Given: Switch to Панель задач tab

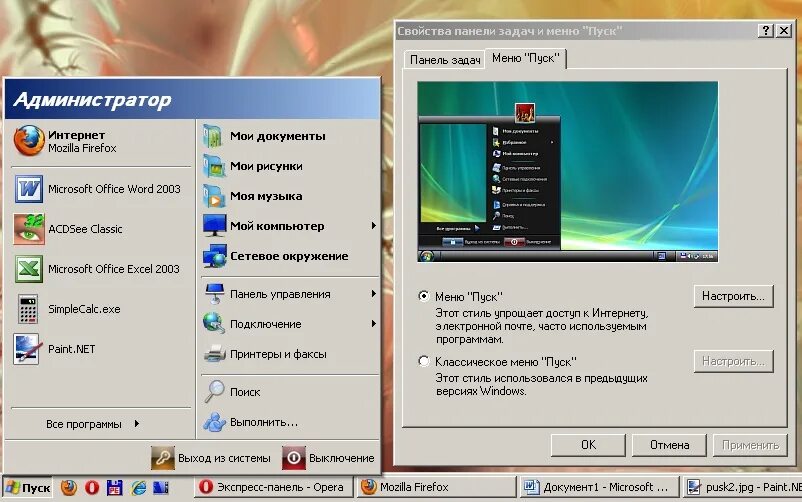Looking at the screenshot, I should click(444, 60).
